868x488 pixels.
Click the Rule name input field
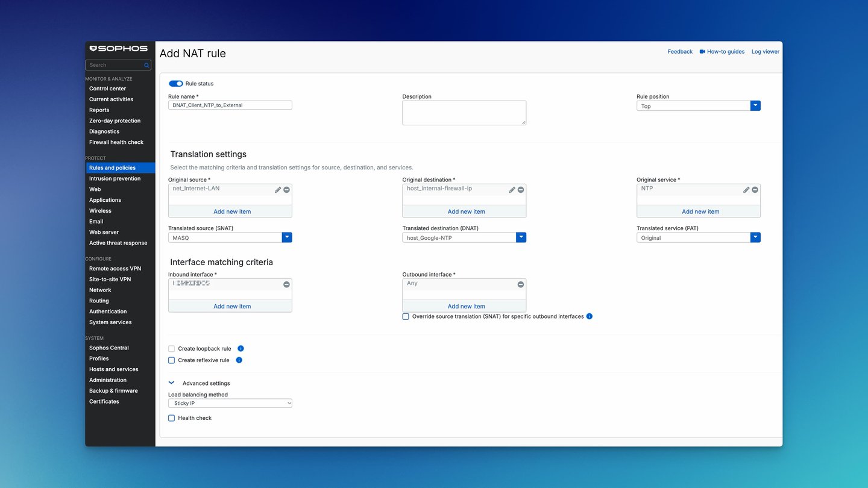(230, 105)
